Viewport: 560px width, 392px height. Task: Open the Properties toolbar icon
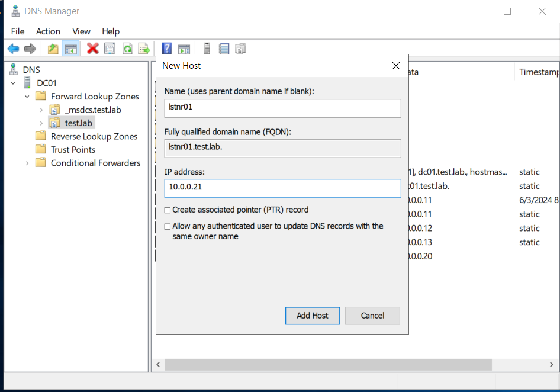click(110, 49)
